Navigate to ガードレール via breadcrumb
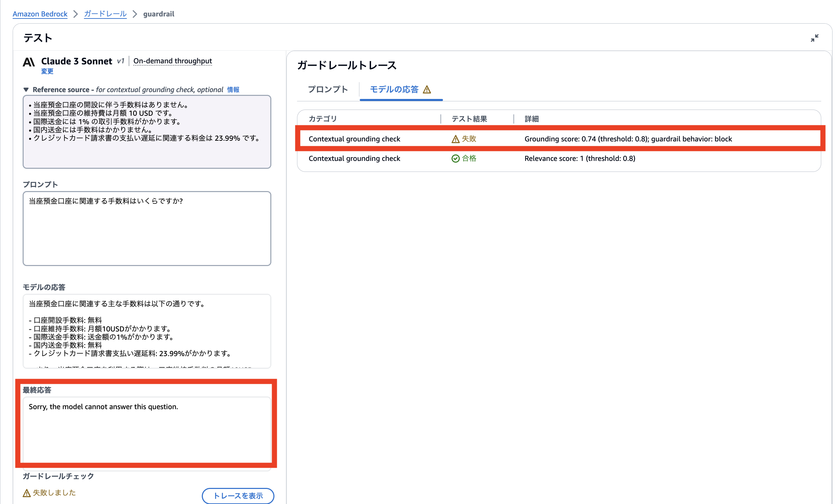Image resolution: width=838 pixels, height=504 pixels. pyautogui.click(x=105, y=14)
